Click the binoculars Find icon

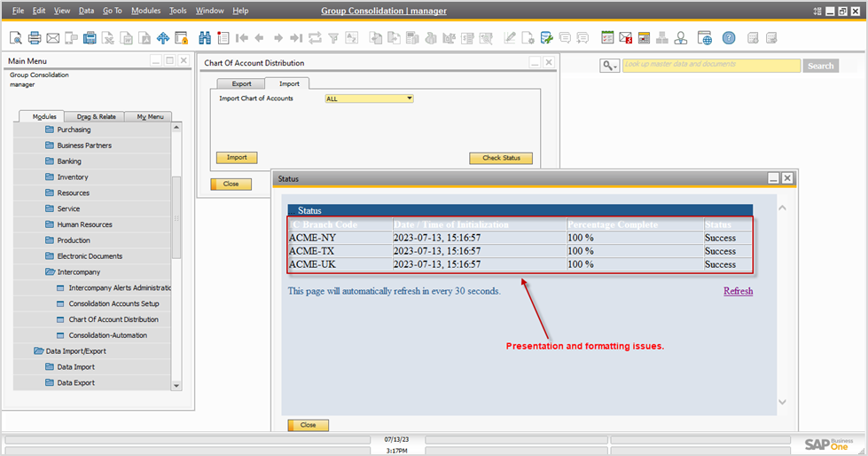pos(205,38)
